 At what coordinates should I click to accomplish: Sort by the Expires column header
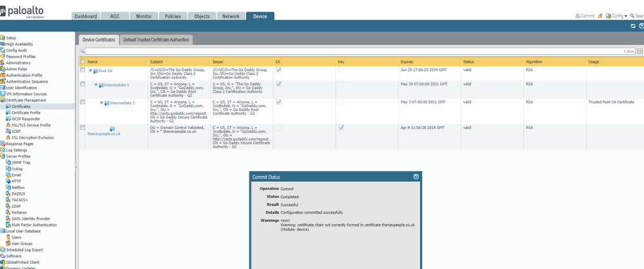[429, 61]
